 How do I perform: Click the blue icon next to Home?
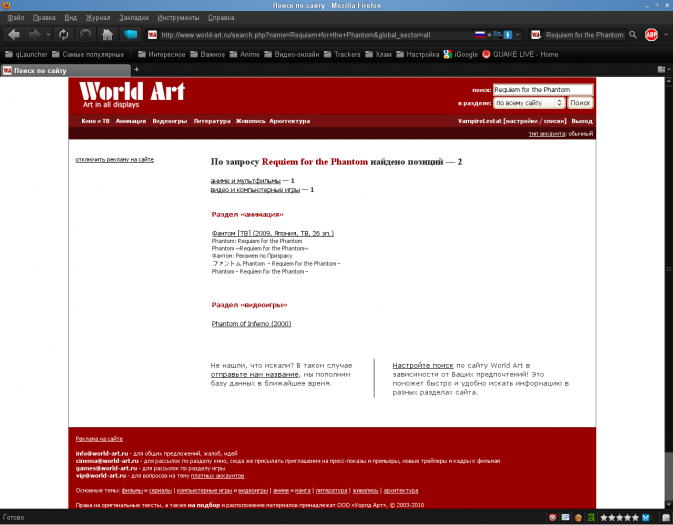[130, 34]
